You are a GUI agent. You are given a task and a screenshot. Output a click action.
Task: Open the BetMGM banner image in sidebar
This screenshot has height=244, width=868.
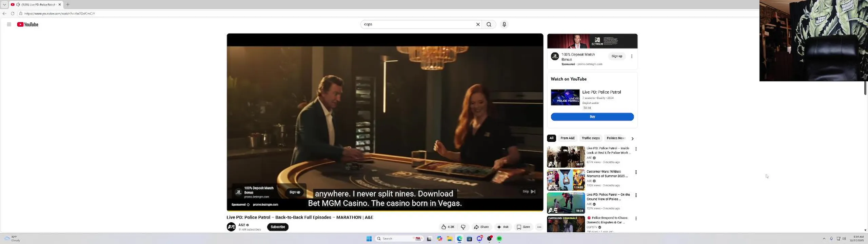tap(592, 41)
